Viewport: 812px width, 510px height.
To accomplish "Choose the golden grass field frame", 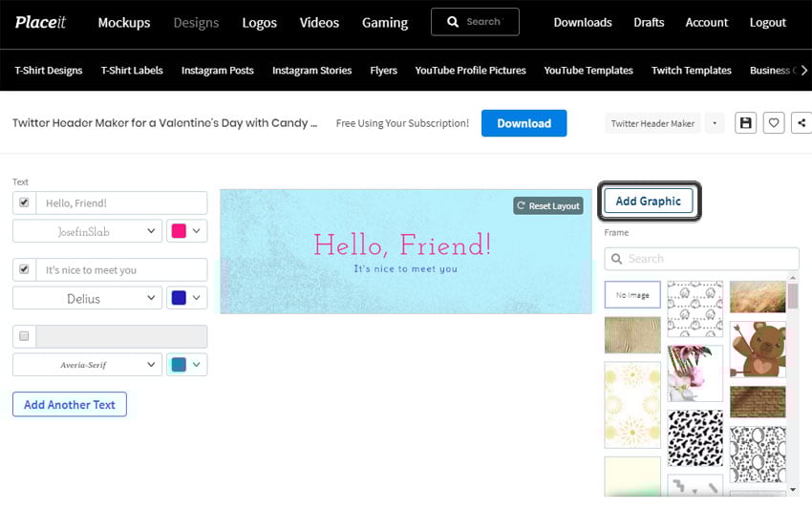I will click(758, 297).
